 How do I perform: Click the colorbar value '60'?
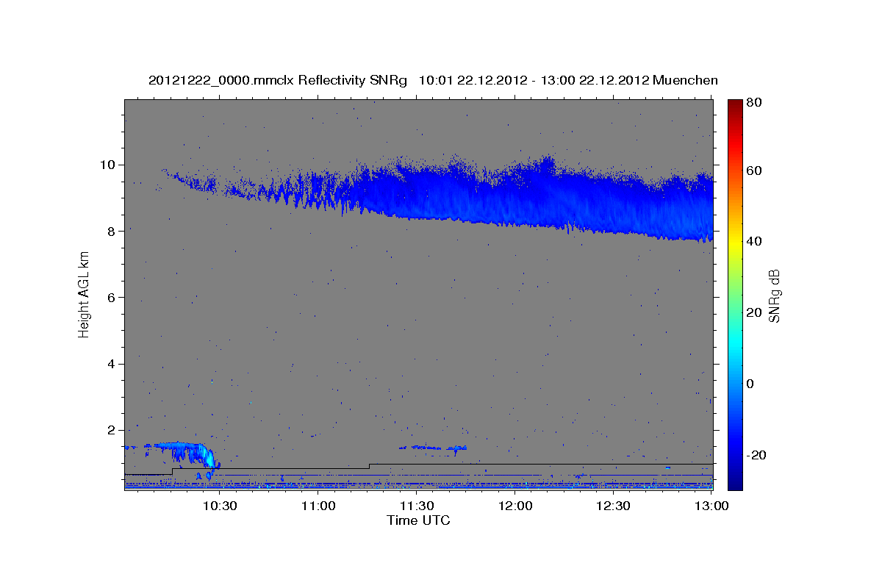(755, 171)
